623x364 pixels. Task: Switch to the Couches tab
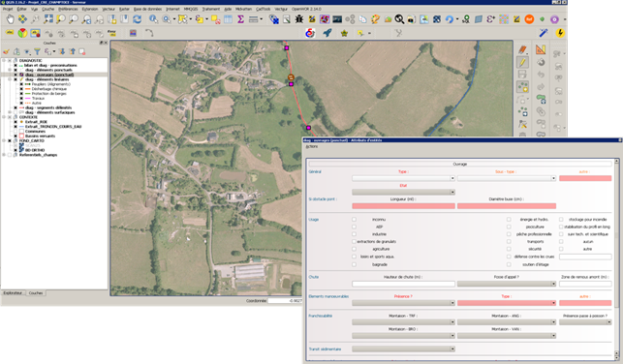pyautogui.click(x=36, y=293)
